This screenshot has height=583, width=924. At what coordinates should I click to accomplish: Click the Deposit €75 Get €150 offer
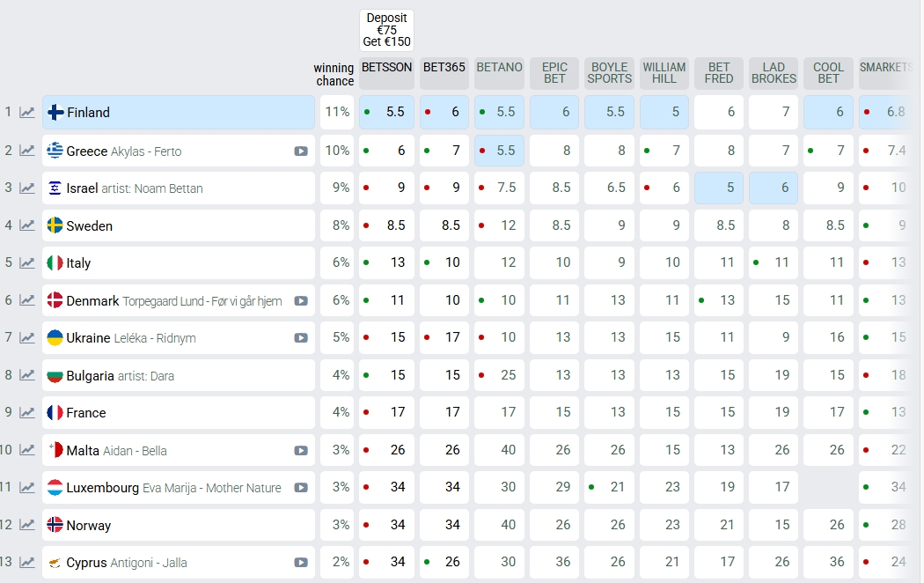pyautogui.click(x=386, y=30)
